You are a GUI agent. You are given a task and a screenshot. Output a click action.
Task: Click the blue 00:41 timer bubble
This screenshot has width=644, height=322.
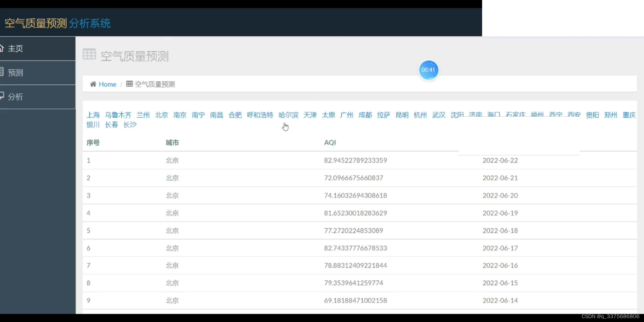(428, 70)
